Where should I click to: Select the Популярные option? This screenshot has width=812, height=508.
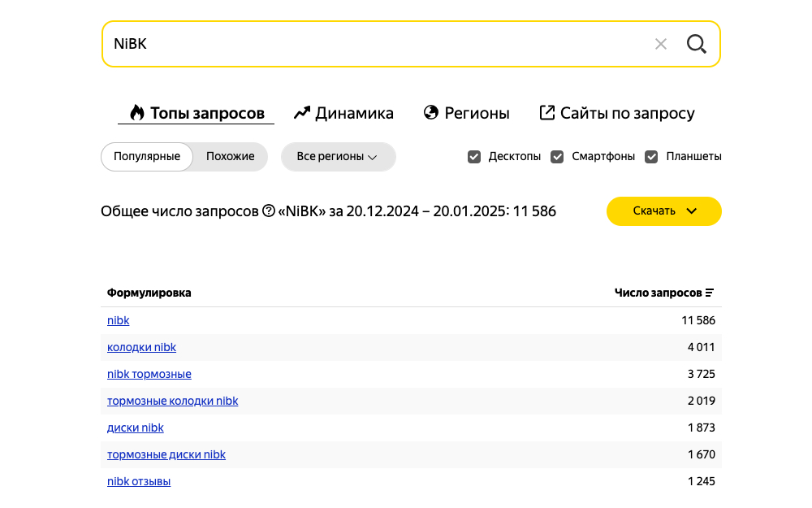point(147,157)
